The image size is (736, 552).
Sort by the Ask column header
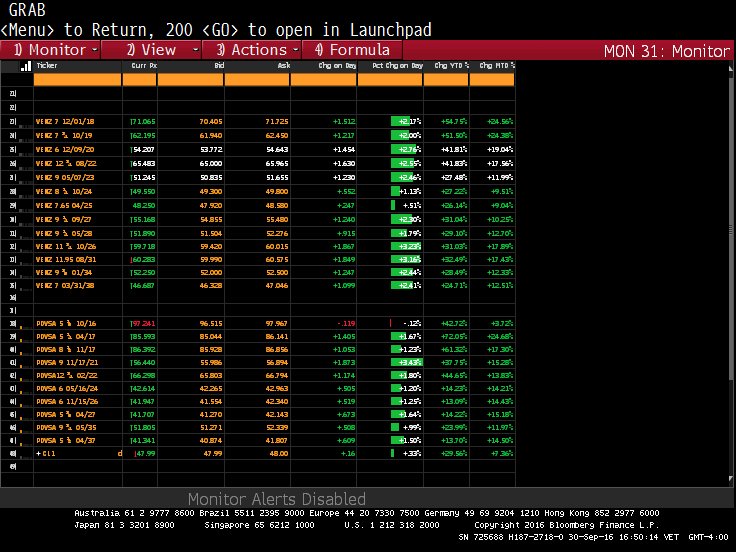(x=284, y=66)
